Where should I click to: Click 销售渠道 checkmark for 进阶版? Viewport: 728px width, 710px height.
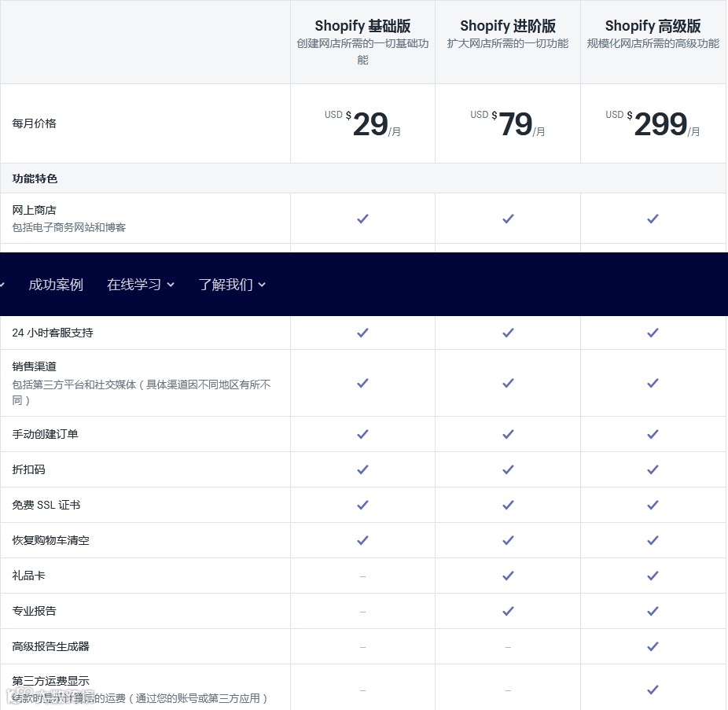tap(508, 383)
